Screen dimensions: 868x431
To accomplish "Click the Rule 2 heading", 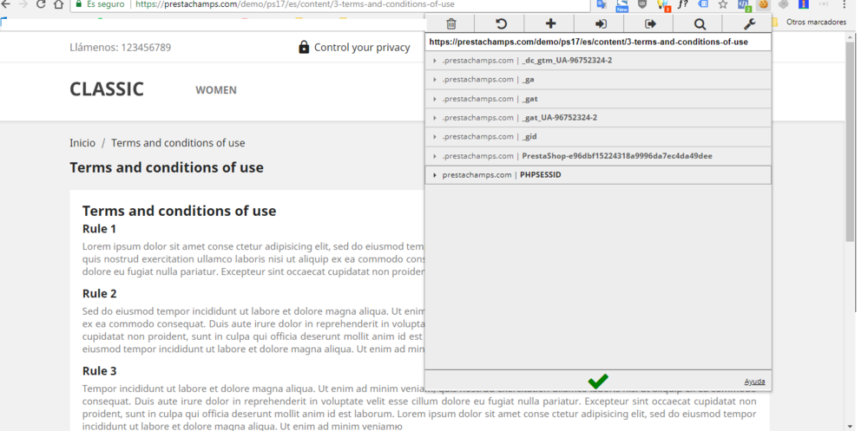I will (100, 293).
